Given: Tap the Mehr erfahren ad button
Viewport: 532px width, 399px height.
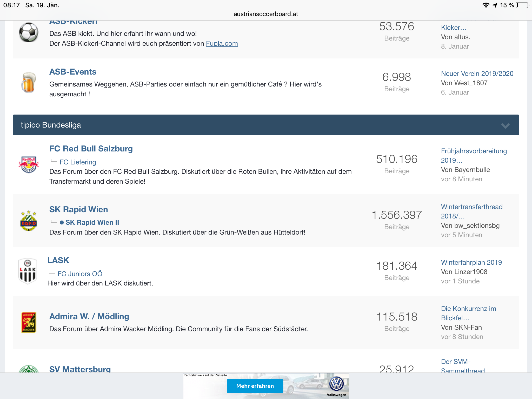Looking at the screenshot, I should [255, 386].
